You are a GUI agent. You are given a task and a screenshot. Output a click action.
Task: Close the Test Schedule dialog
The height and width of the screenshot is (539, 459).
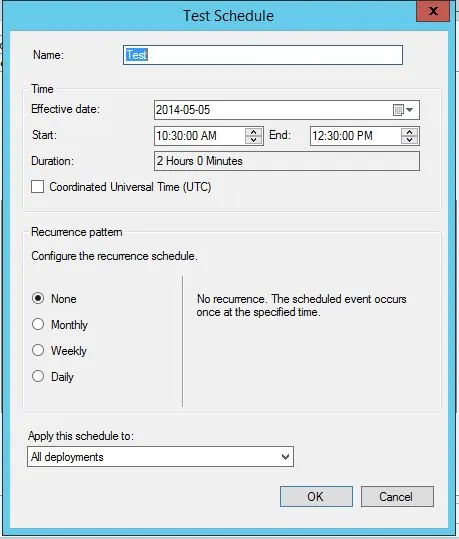coord(433,11)
